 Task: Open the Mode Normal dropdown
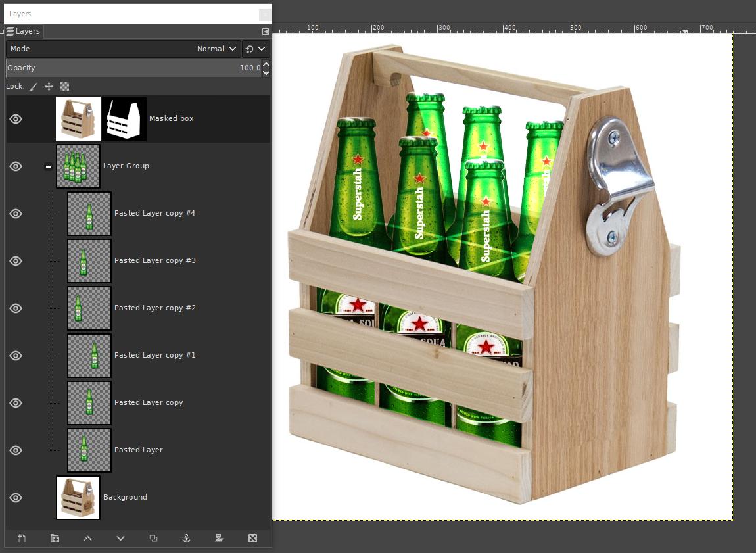123,49
